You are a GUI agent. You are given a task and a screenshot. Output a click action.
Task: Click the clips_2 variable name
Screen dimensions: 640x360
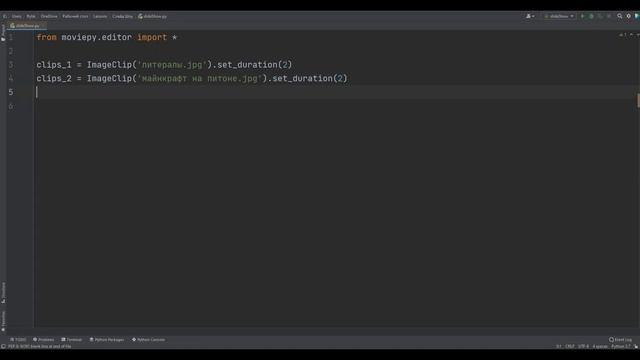point(54,78)
